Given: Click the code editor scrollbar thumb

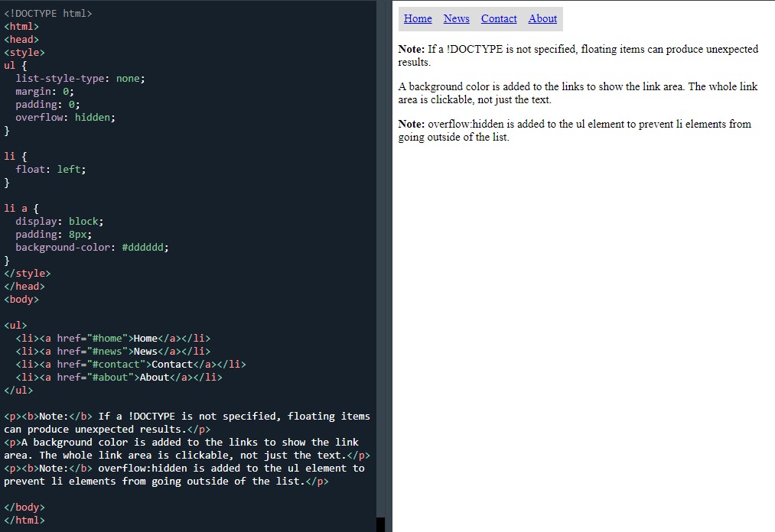Looking at the screenshot, I should [x=380, y=524].
